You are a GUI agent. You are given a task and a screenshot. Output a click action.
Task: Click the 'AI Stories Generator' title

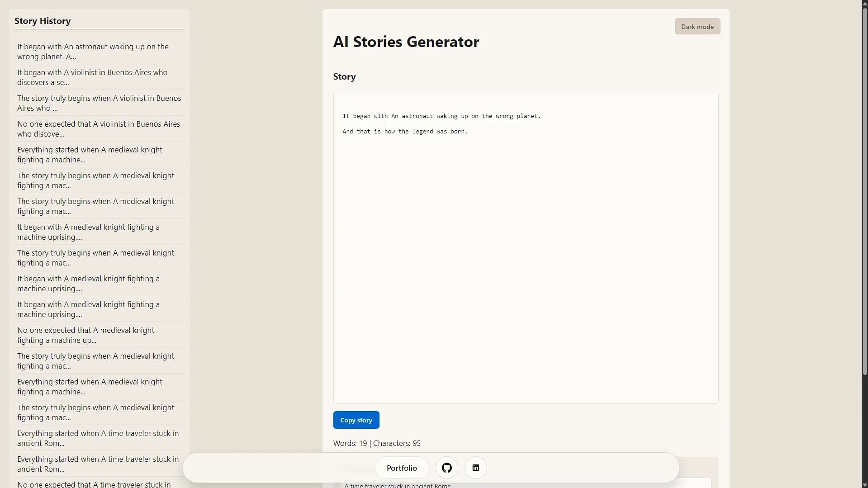(x=406, y=42)
